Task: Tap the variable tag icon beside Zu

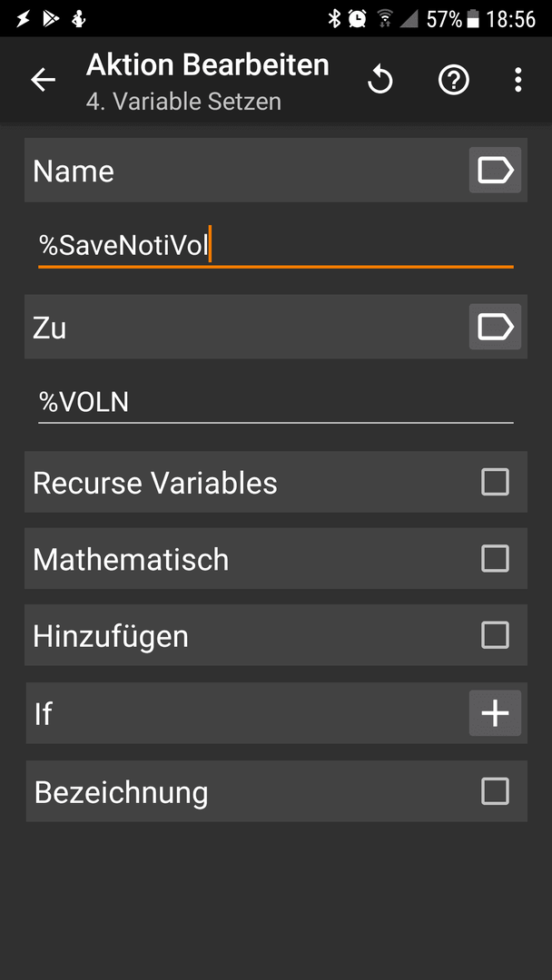Action: coord(495,327)
